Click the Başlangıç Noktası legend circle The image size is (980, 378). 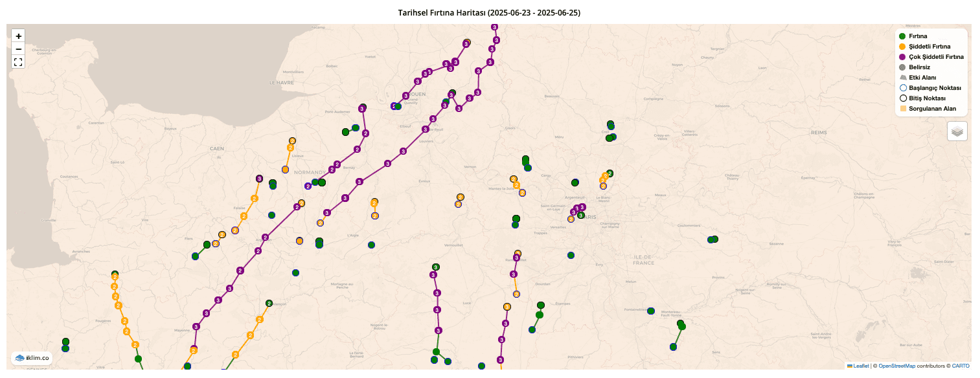coord(902,88)
